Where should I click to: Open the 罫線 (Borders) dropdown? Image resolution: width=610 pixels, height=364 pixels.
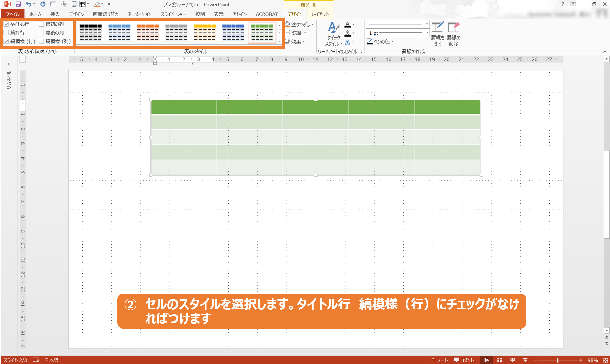tap(296, 33)
